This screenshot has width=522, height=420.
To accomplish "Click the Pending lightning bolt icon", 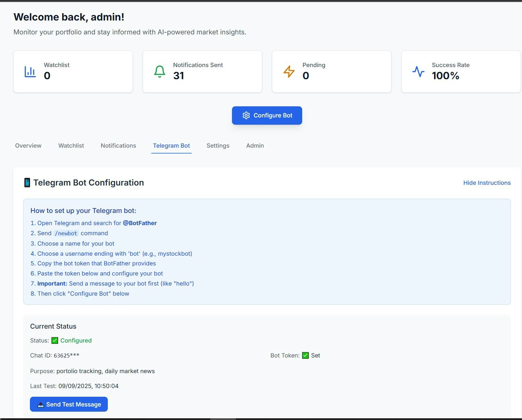I will (x=289, y=71).
